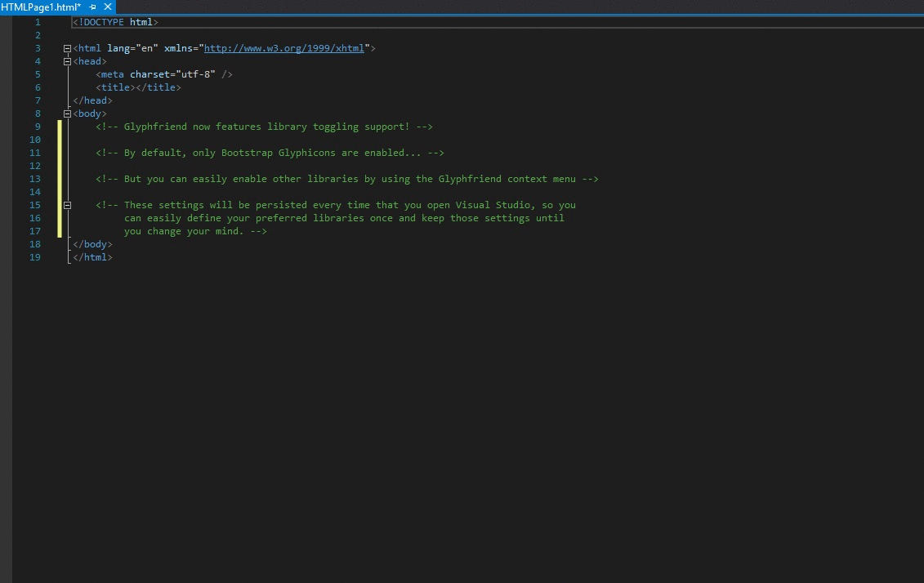Click line number 19
The width and height of the screenshot is (924, 583).
(35, 257)
